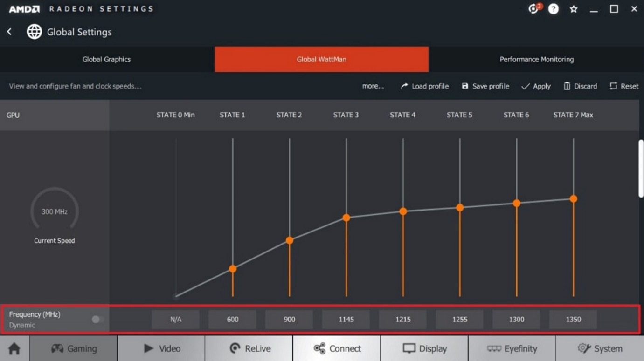Click Apply to confirm changes
This screenshot has height=361, width=644.
(536, 86)
